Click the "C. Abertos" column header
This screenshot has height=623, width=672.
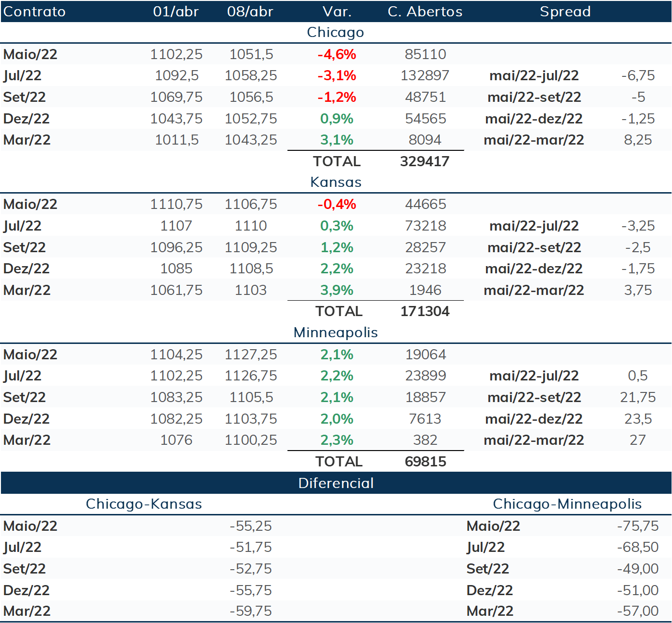tap(425, 12)
